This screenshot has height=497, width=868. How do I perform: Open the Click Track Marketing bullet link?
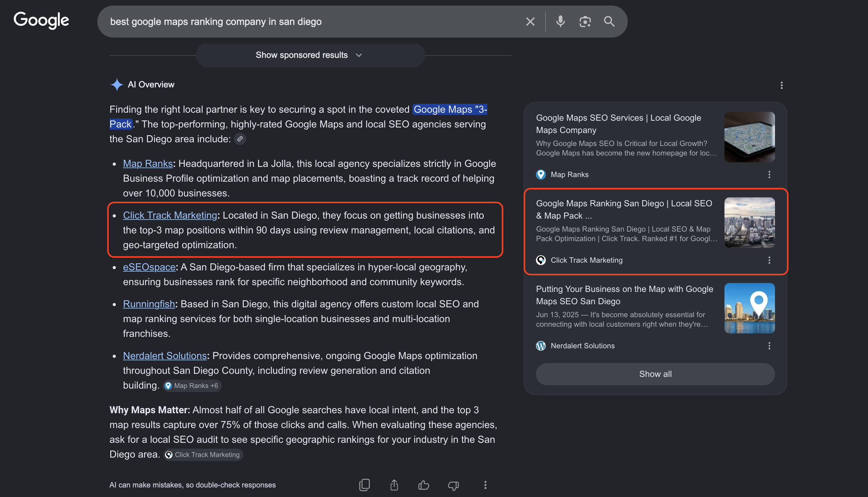click(x=170, y=215)
